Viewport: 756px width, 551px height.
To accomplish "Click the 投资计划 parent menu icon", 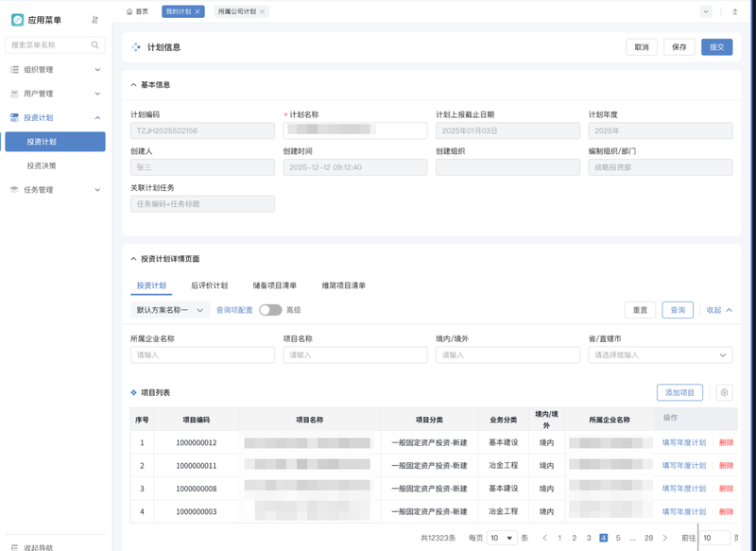I will [14, 117].
